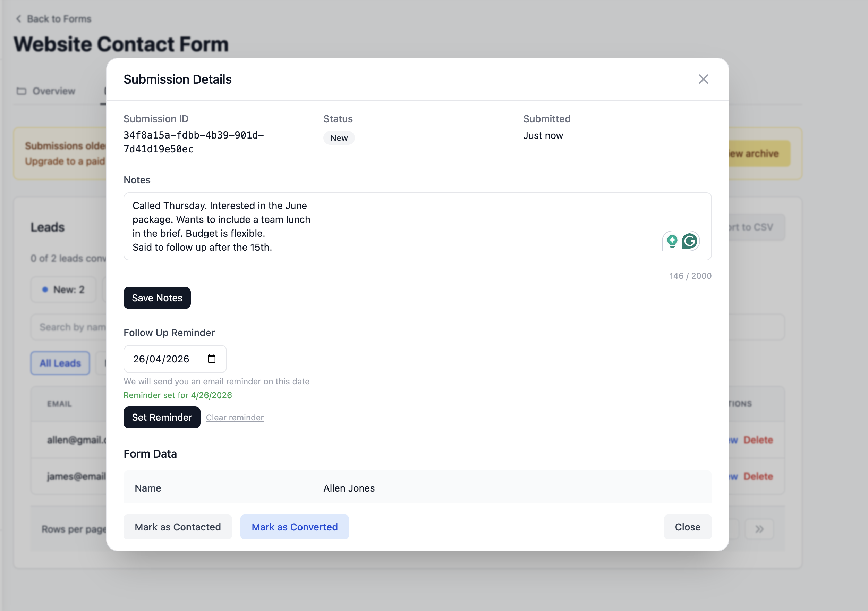
Task: Open Grammarly suggestions via the lightbulb icon
Action: tap(672, 241)
